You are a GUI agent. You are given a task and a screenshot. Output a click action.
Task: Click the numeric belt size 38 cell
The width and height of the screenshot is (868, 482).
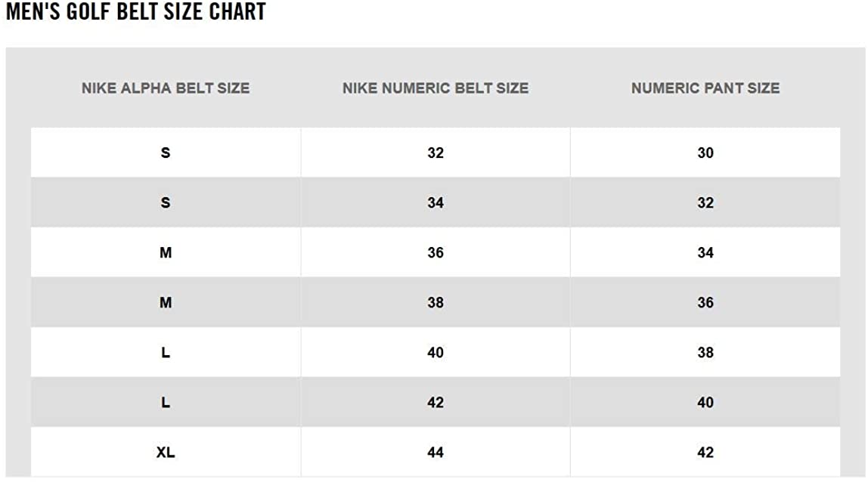click(436, 302)
